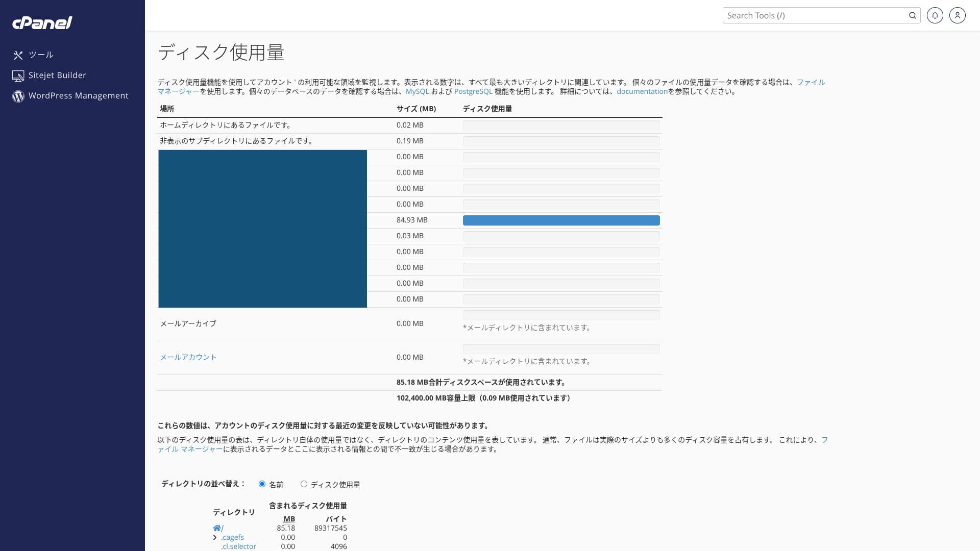Click the Sitejet Builder monitor icon
The height and width of the screenshot is (551, 980).
coord(18,76)
